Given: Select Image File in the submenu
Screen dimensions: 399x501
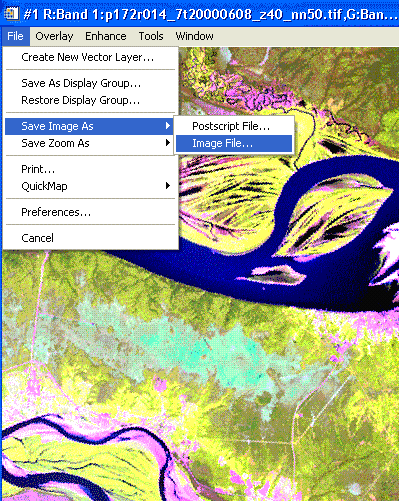Looking at the screenshot, I should click(234, 143).
